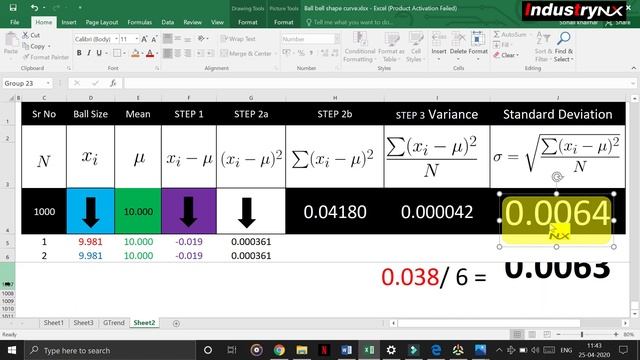Click the red Font Color A
640x360 pixels.
click(x=150, y=53)
